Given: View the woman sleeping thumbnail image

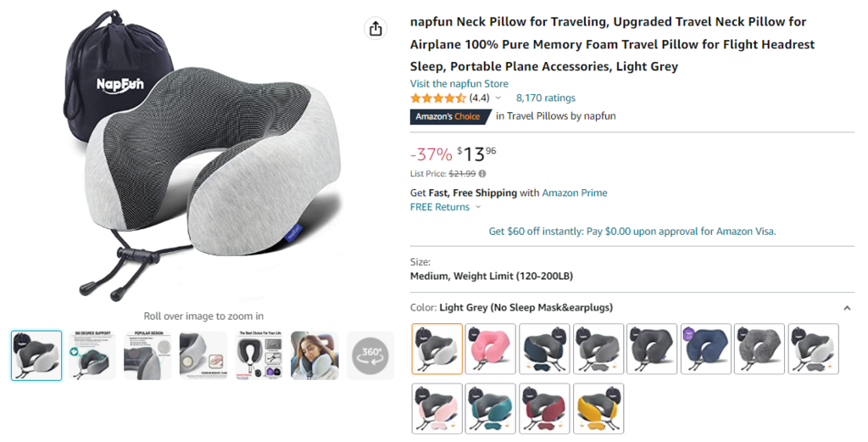Looking at the screenshot, I should pos(314,355).
